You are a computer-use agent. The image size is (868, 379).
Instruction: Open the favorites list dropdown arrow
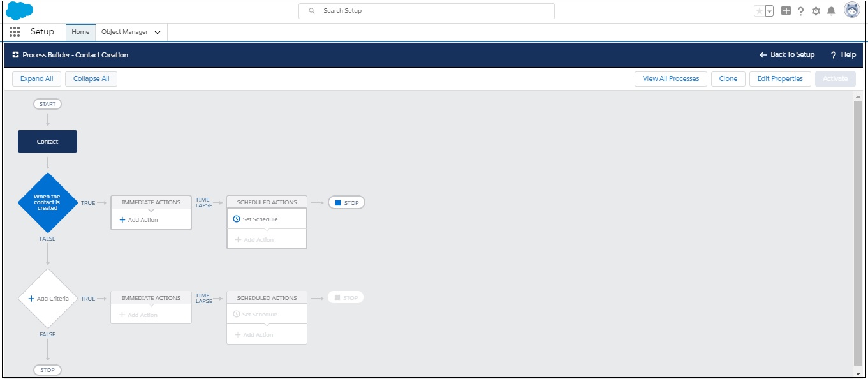click(x=769, y=11)
